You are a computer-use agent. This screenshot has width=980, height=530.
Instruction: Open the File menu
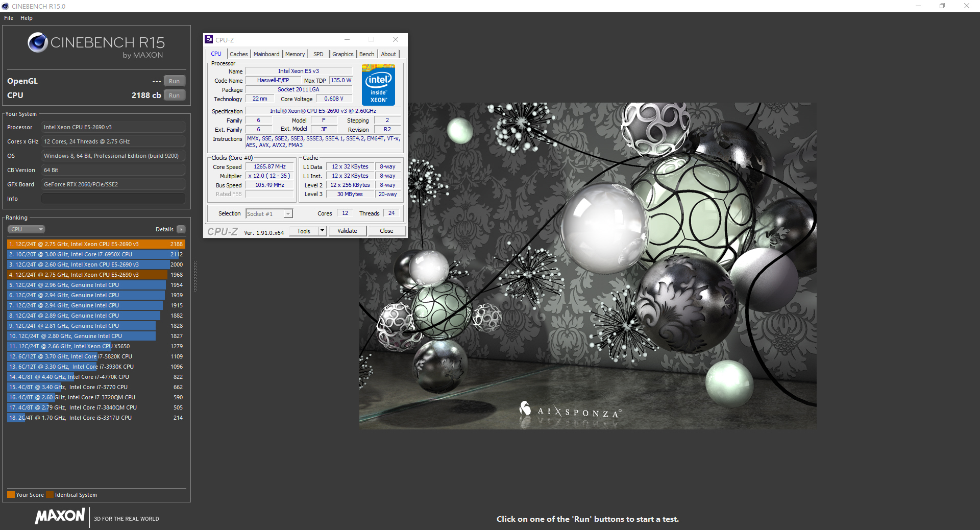[x=9, y=18]
